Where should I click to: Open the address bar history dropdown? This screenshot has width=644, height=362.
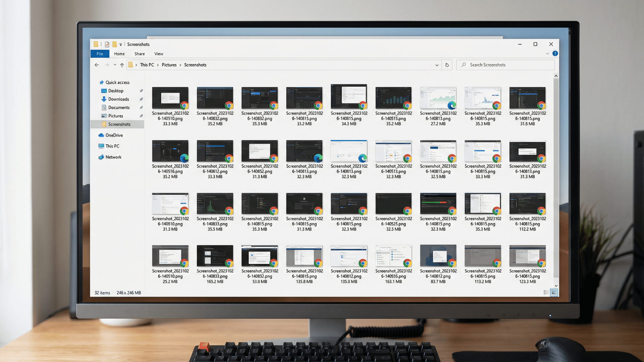[437, 65]
